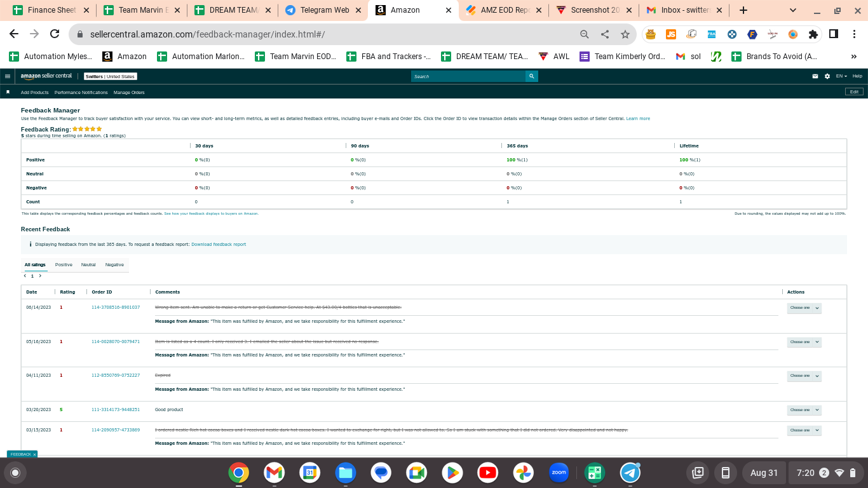Viewport: 868px width, 488px height.
Task: Open Performance Notifications in the navigation bar
Action: pos(81,93)
